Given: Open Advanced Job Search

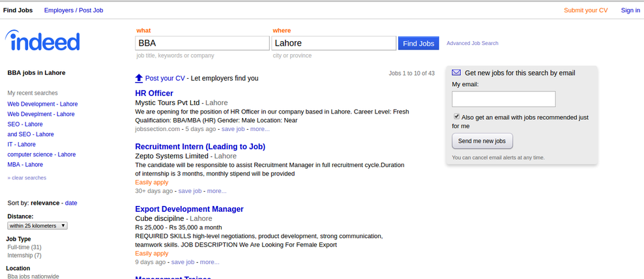Looking at the screenshot, I should tap(472, 43).
